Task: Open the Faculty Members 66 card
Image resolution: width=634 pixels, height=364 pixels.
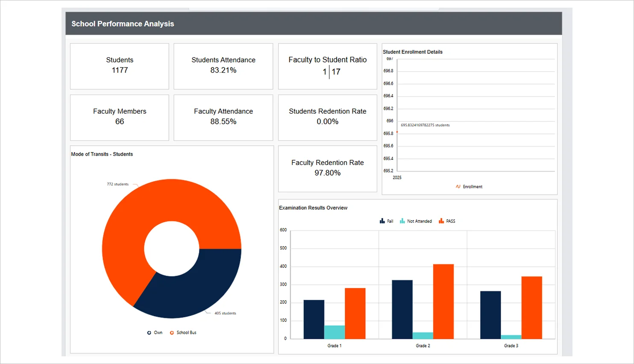Action: [120, 117]
